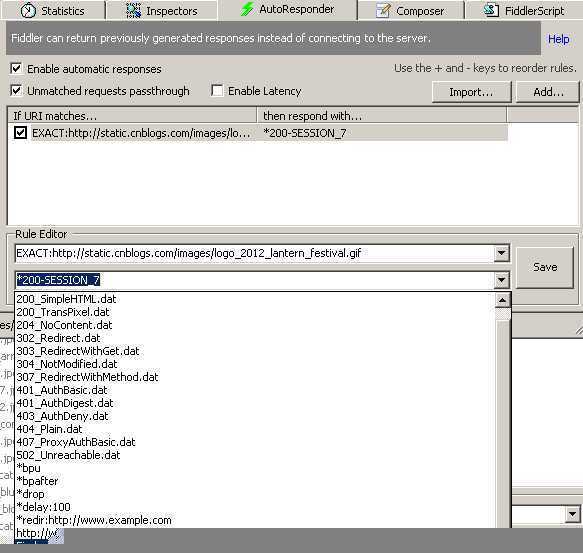583x553 pixels.
Task: Open the Help link
Action: tap(558, 39)
